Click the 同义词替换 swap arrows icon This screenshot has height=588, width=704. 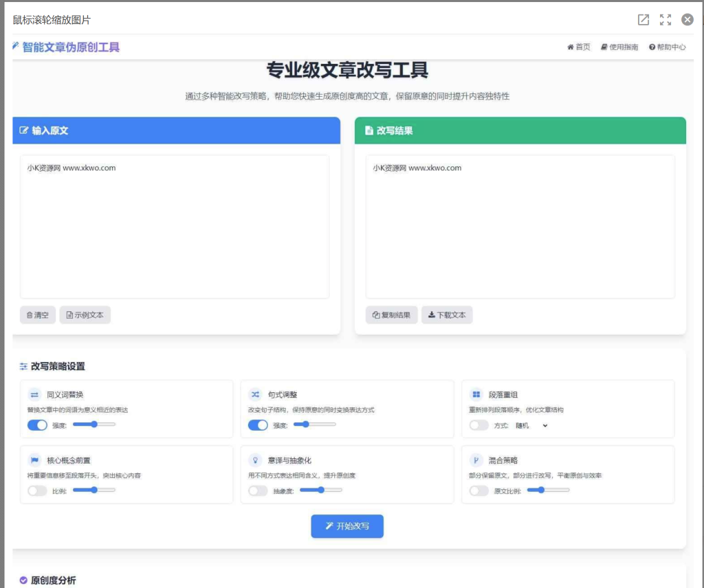tap(34, 394)
